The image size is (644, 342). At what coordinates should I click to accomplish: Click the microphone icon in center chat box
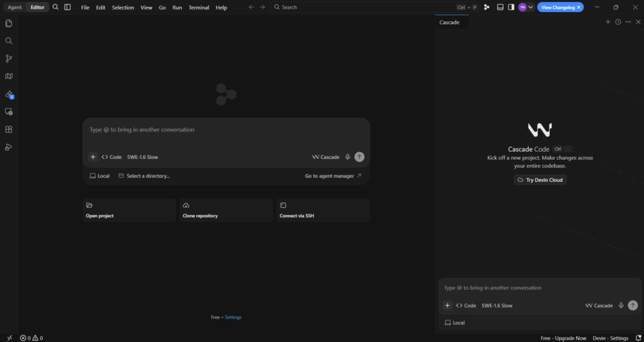tap(347, 157)
